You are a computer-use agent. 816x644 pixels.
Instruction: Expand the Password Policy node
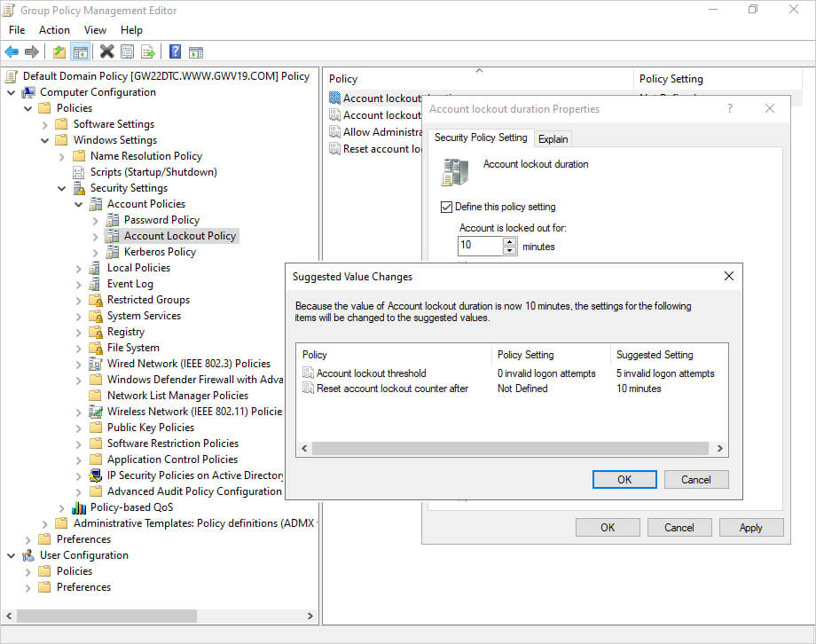click(96, 220)
